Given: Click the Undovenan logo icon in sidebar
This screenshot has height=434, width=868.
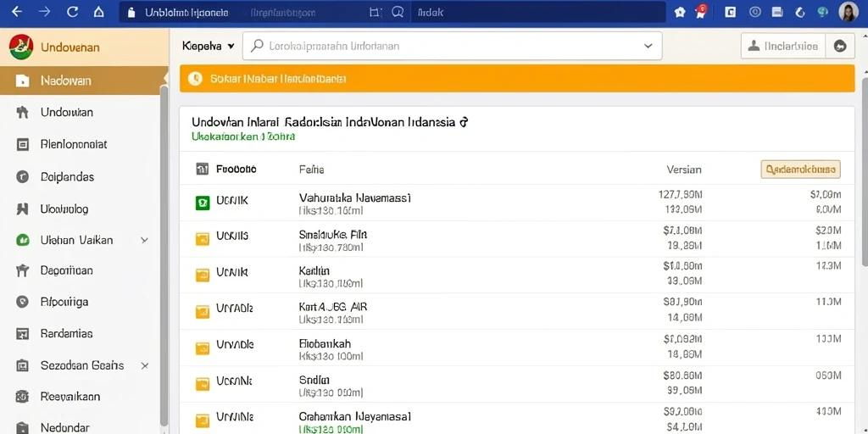Looking at the screenshot, I should tap(21, 47).
